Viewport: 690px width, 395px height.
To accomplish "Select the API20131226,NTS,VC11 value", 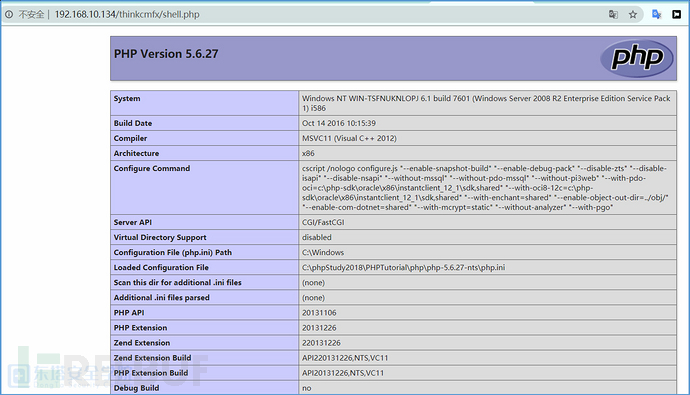I will coord(343,373).
